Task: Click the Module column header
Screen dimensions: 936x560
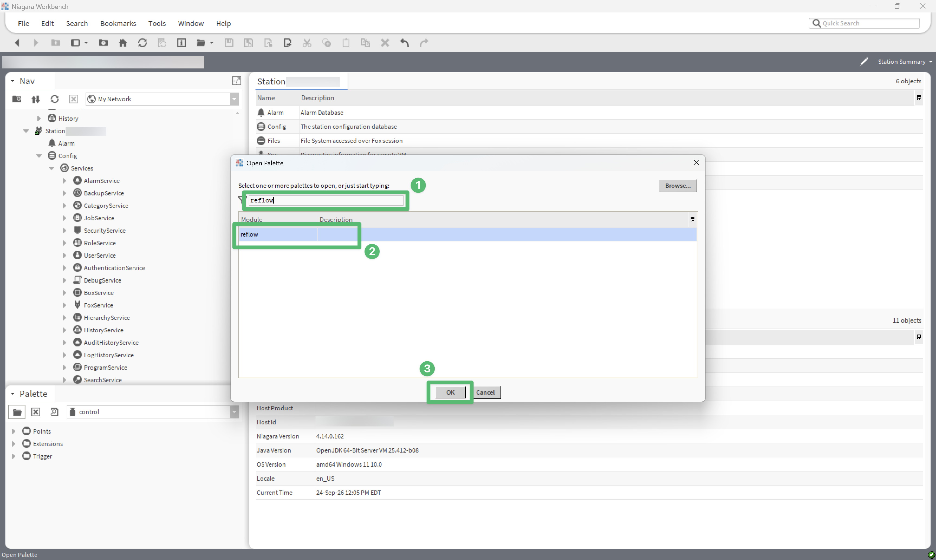Action: coord(278,220)
